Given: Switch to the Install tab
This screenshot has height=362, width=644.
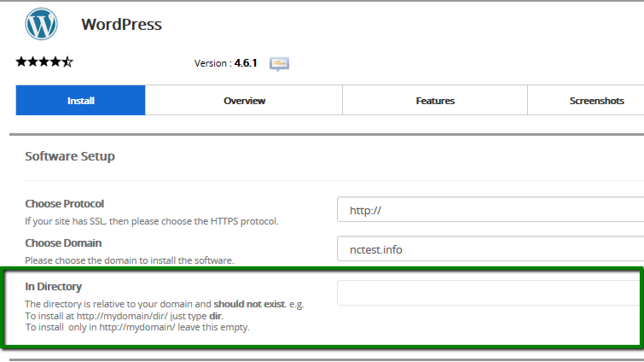Looking at the screenshot, I should click(81, 101).
